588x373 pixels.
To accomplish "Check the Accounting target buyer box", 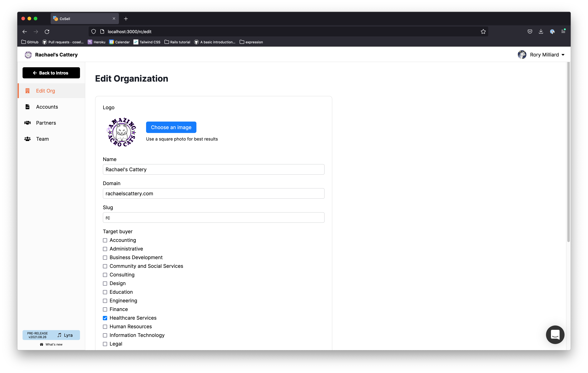I will coord(105,240).
